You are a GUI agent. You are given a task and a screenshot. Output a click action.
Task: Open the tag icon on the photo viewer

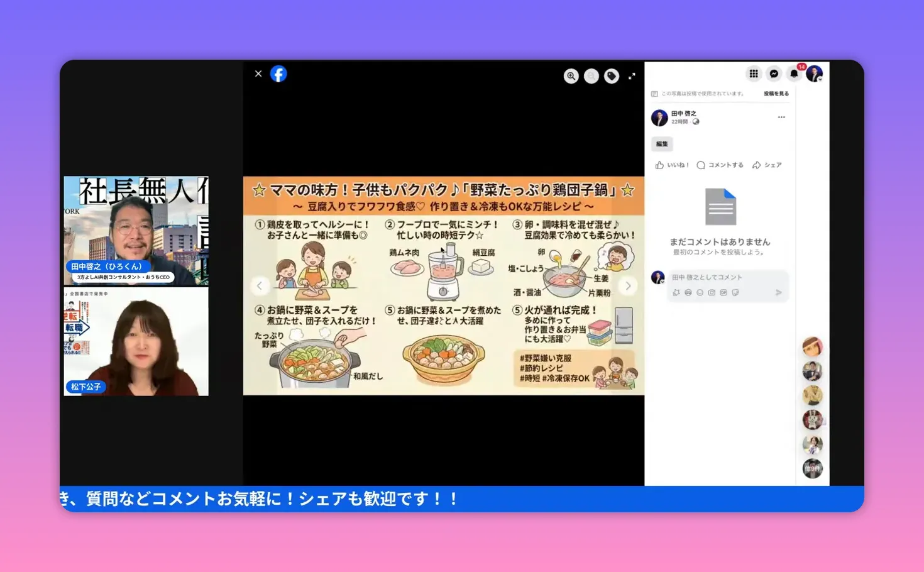point(611,75)
